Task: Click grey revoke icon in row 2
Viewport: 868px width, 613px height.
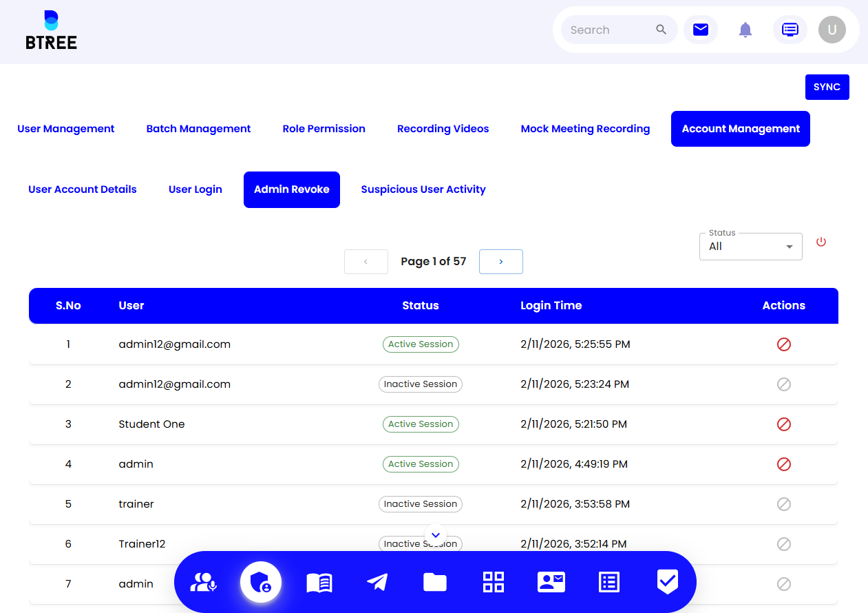Action: [x=784, y=384]
